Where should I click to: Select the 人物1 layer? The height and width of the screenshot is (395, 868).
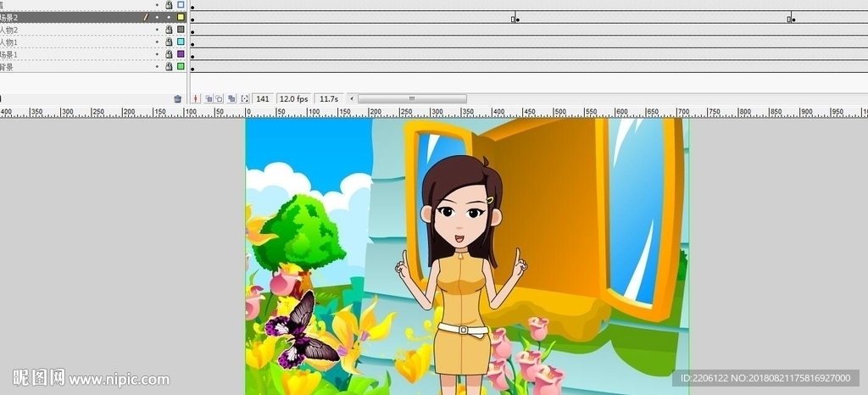[93, 42]
